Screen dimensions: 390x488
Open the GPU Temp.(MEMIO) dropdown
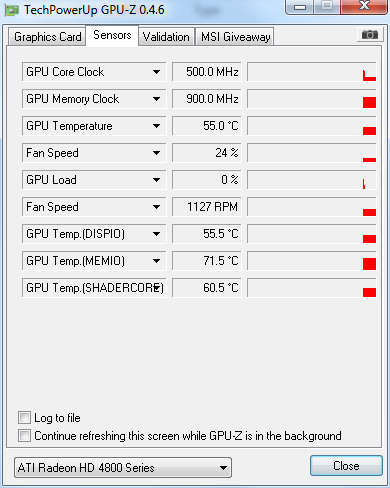[x=156, y=261]
